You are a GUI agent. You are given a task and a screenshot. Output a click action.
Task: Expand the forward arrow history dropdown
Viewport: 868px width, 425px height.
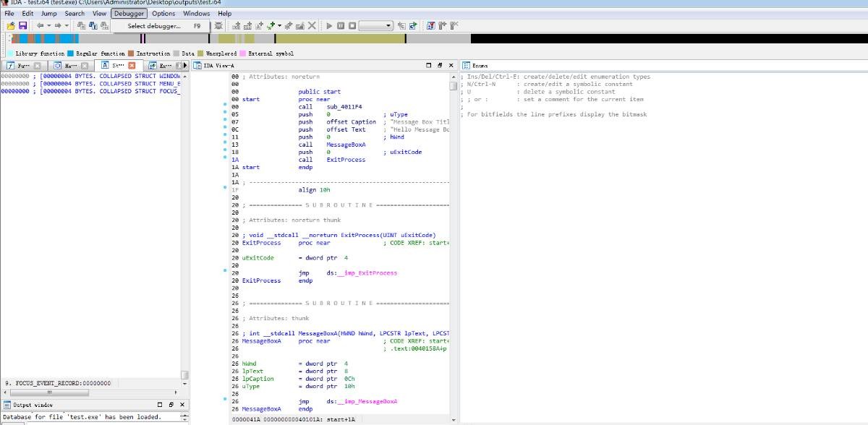point(67,25)
